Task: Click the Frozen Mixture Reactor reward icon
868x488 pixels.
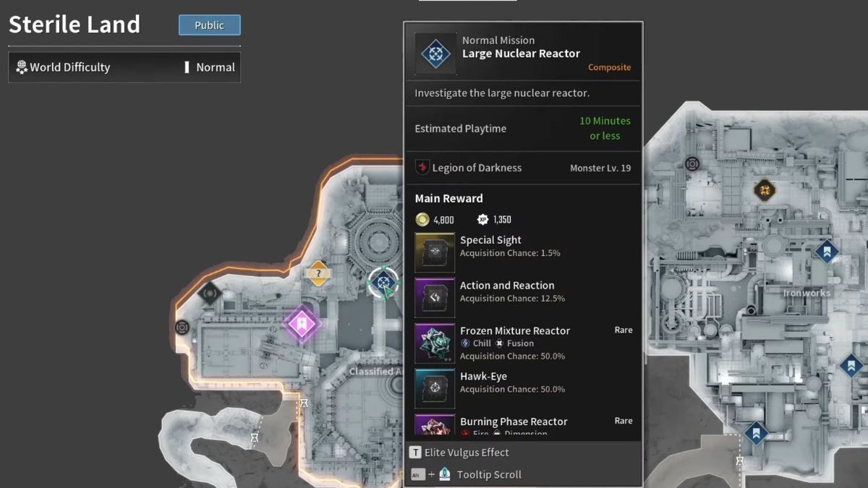Action: coord(435,343)
